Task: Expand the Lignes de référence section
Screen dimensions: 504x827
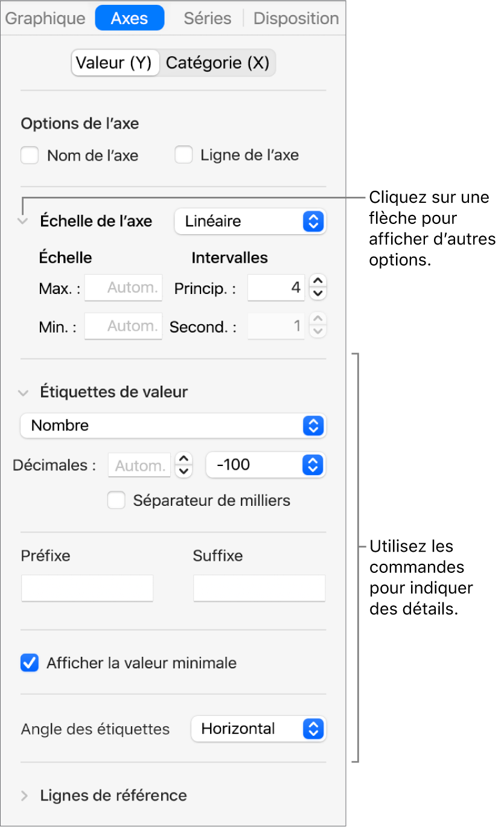Action: 24,796
